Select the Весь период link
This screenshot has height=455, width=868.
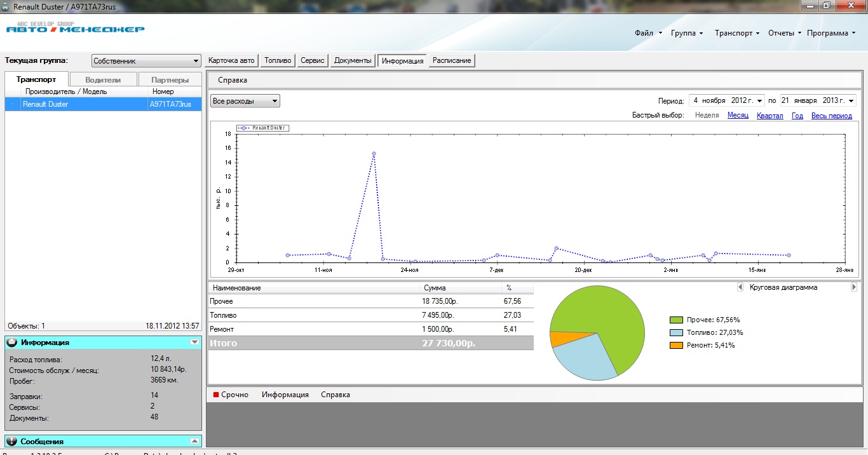(x=831, y=116)
